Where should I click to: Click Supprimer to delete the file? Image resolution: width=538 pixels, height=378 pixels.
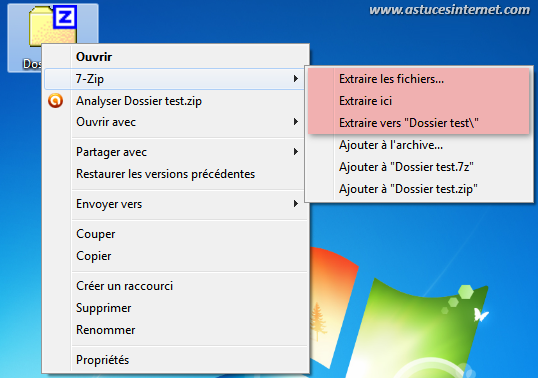point(175,308)
